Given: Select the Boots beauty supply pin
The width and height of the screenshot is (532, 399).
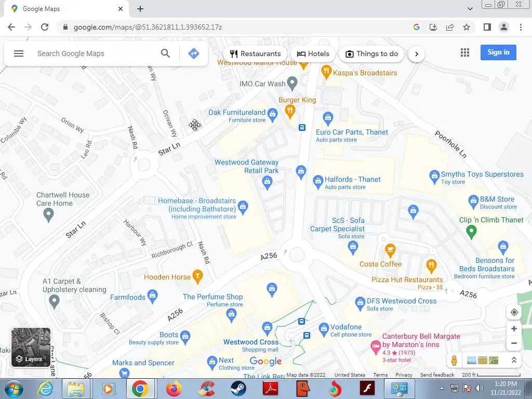Looking at the screenshot, I should pyautogui.click(x=185, y=338).
